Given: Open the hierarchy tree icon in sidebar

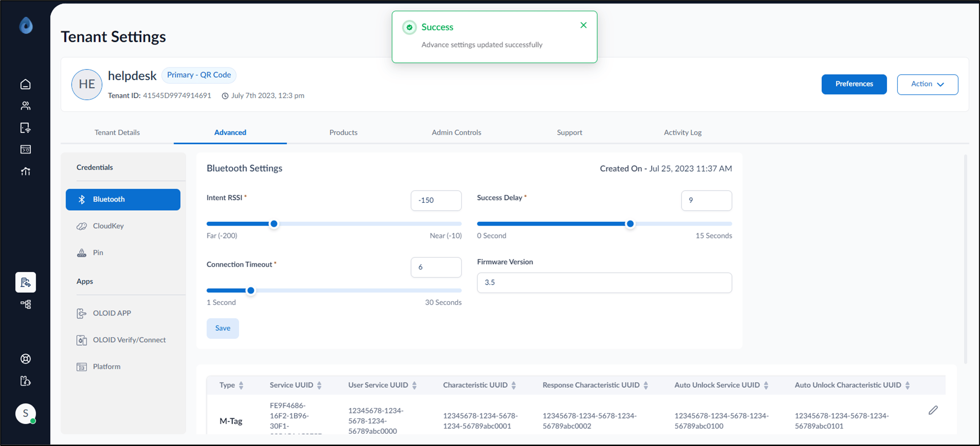Looking at the screenshot, I should point(25,304).
